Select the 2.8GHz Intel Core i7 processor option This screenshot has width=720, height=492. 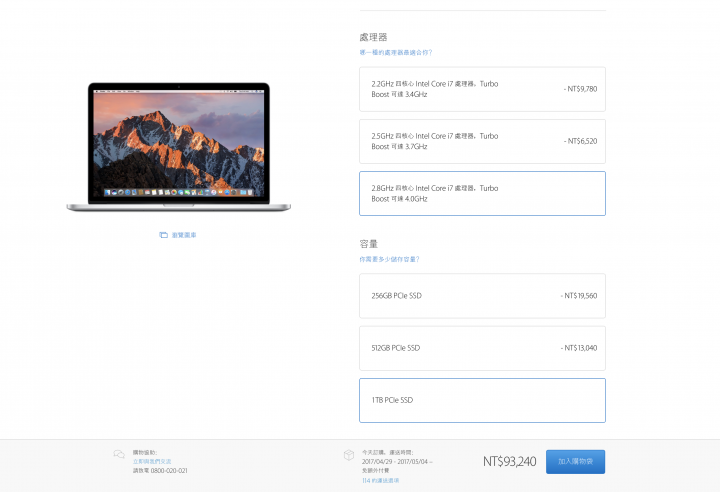pos(482,193)
